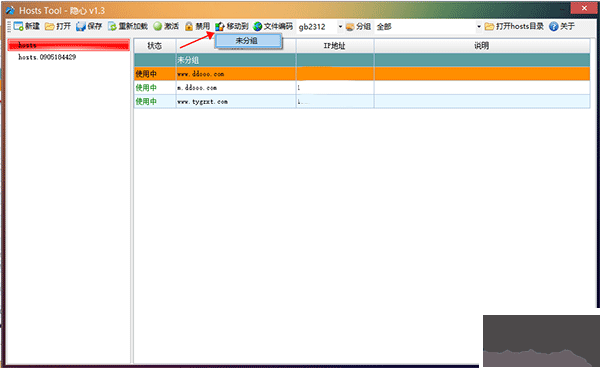
Task: Click 说明 cell of www.tygzxt.com row
Action: [x=482, y=101]
